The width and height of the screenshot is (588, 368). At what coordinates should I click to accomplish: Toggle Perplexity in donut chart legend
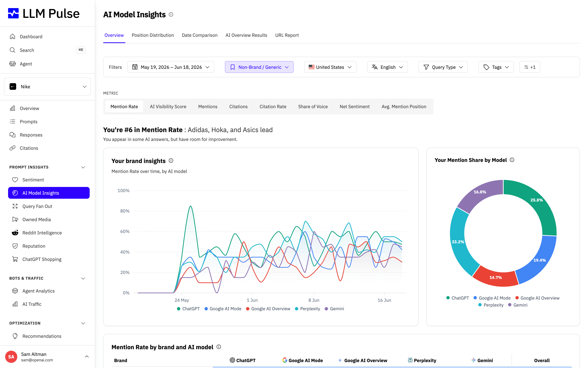(x=491, y=305)
